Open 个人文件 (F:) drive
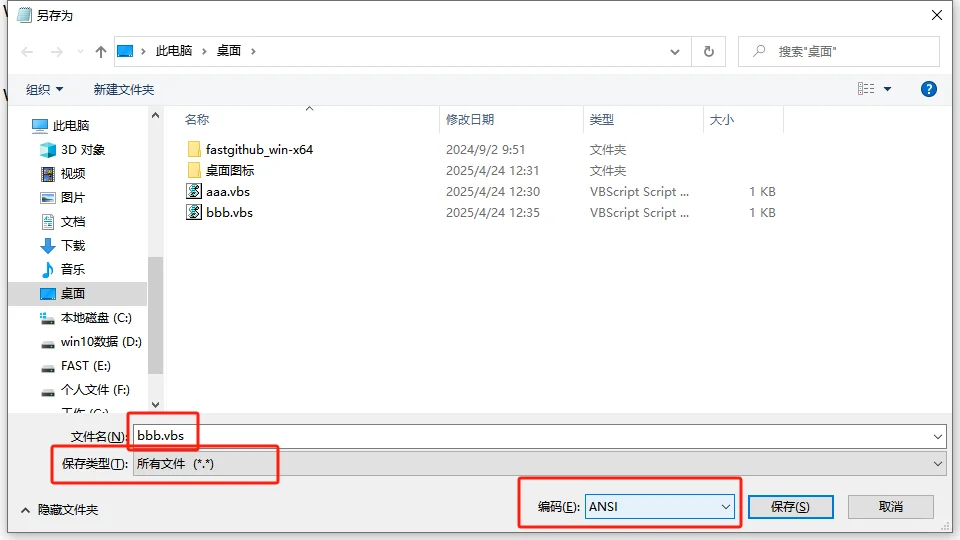 95,389
